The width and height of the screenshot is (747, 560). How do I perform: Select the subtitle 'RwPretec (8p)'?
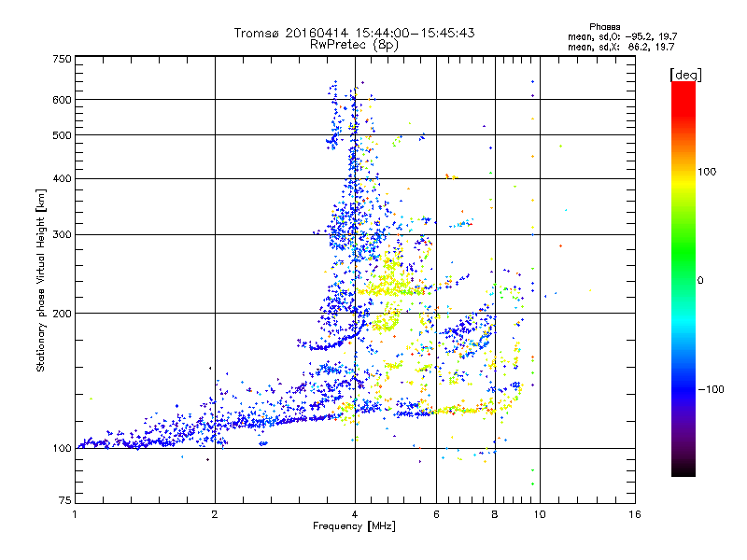(x=354, y=45)
